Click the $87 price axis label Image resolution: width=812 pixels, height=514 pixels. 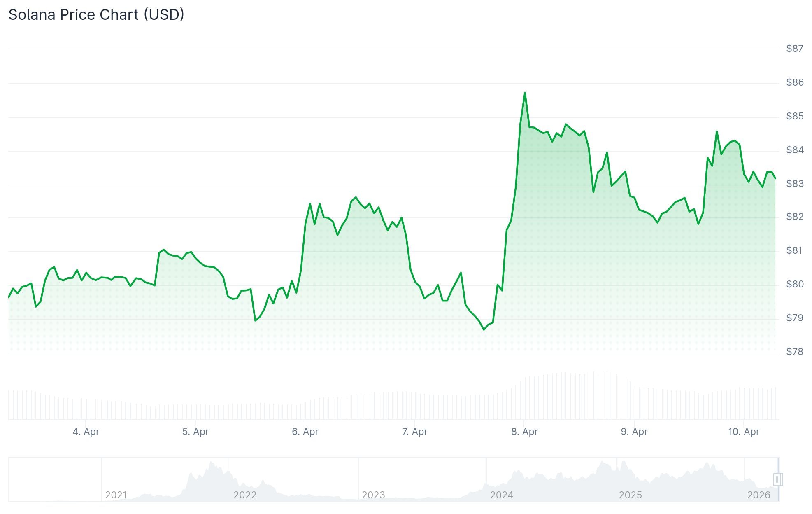pos(794,49)
